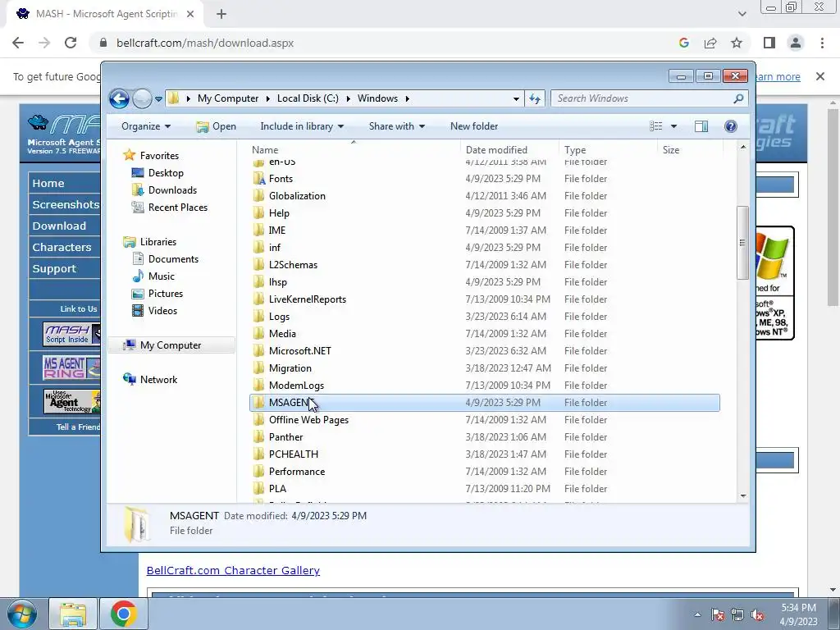Go back using Explorer's back arrow
The height and width of the screenshot is (630, 840).
click(x=119, y=98)
